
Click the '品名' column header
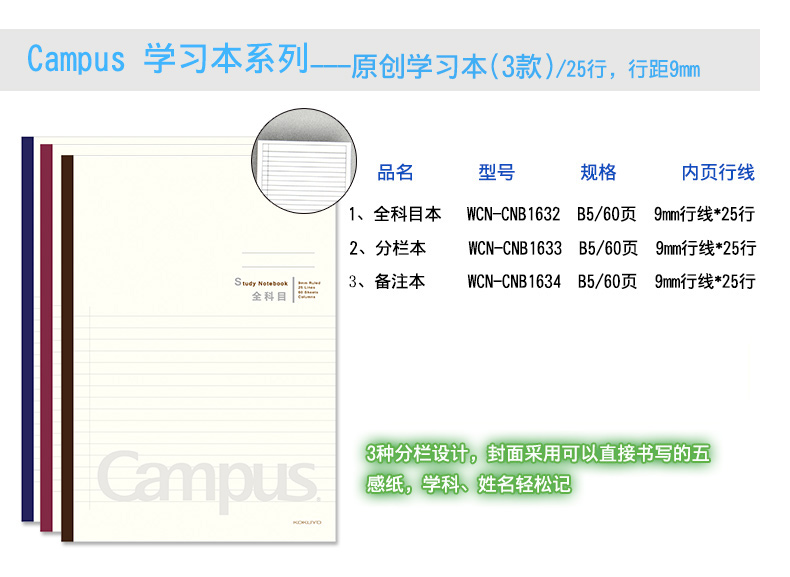(x=395, y=172)
